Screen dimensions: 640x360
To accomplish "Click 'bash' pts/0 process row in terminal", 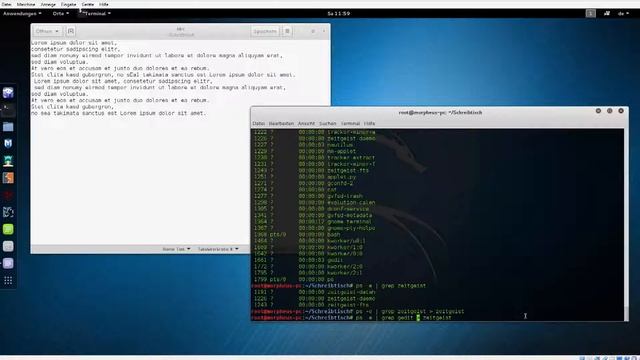I will click(x=297, y=235).
